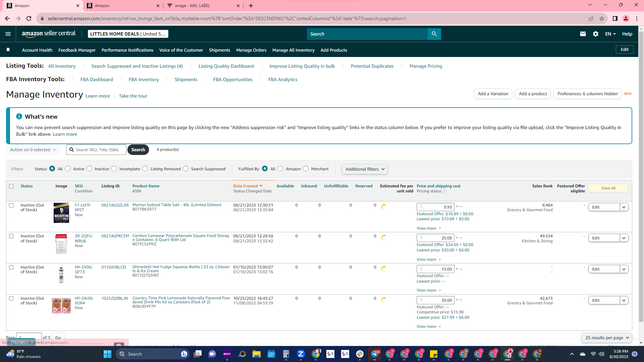Open the settings gear icon
This screenshot has width=644, height=362.
[596, 34]
